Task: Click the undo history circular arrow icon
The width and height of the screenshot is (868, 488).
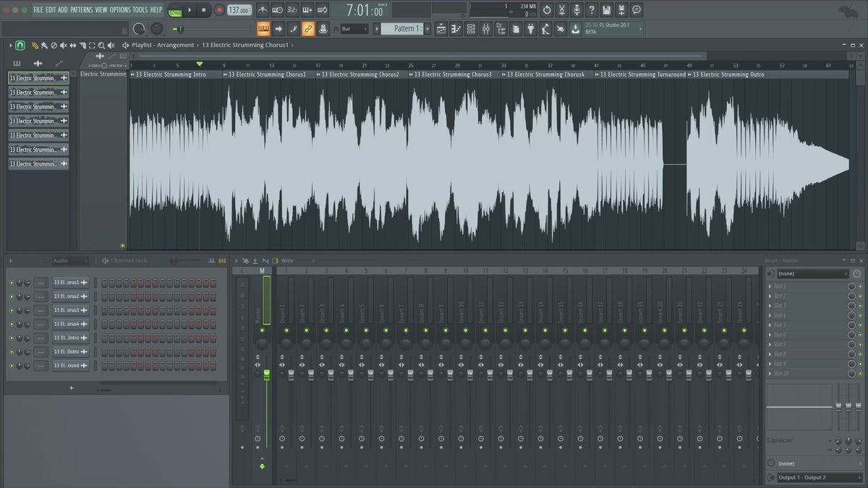Action: [547, 10]
